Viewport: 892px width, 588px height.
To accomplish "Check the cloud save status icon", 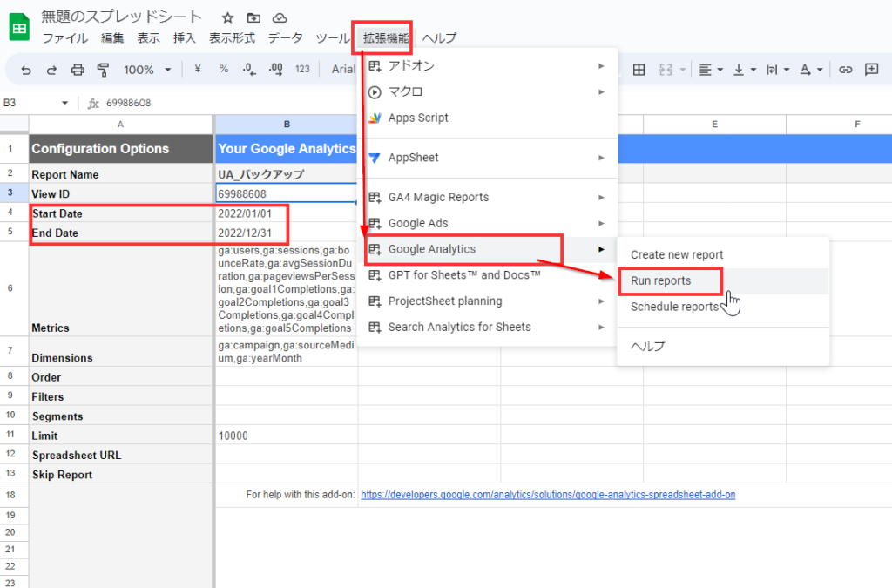I will (280, 17).
